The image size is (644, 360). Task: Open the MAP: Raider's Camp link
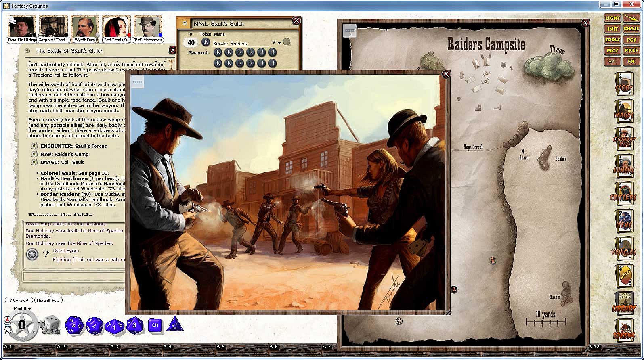pyautogui.click(x=64, y=154)
